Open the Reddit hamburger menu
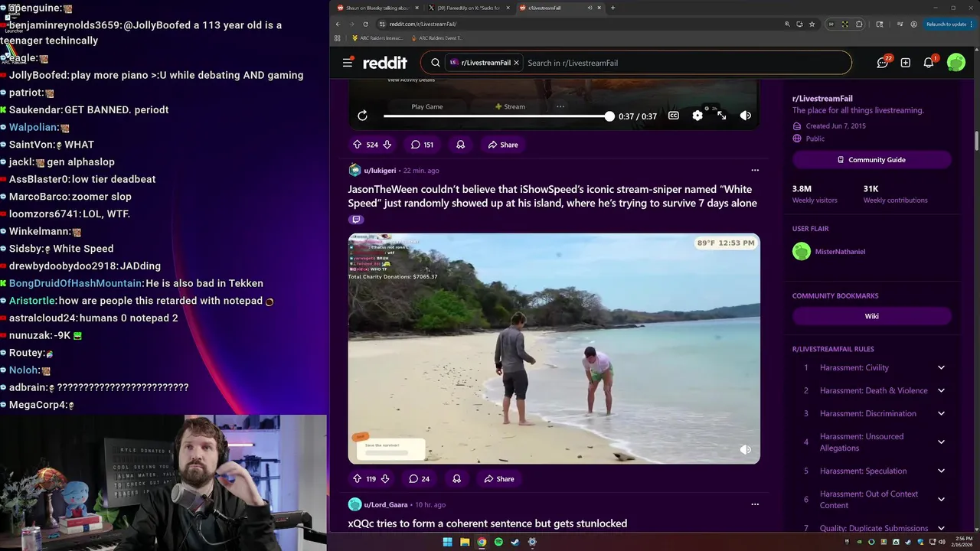This screenshot has height=551, width=980. pos(348,63)
